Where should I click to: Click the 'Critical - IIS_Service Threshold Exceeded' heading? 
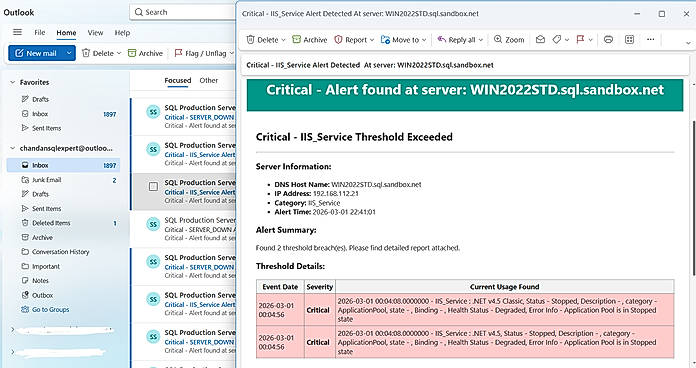[354, 137]
